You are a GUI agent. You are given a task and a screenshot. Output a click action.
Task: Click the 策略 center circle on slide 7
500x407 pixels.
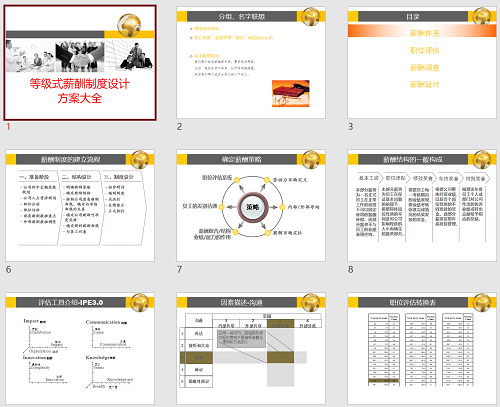(253, 207)
